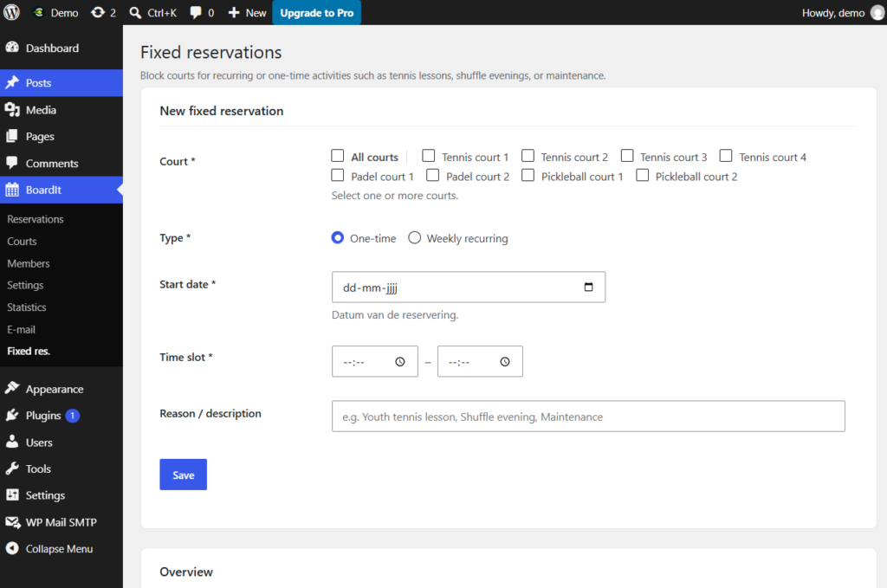This screenshot has height=588, width=887.
Task: Open the Statistics submenu item
Action: pyautogui.click(x=27, y=307)
